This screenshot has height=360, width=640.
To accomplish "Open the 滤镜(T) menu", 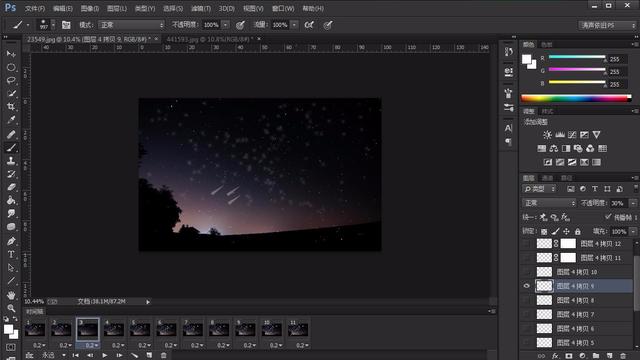I will (201, 8).
